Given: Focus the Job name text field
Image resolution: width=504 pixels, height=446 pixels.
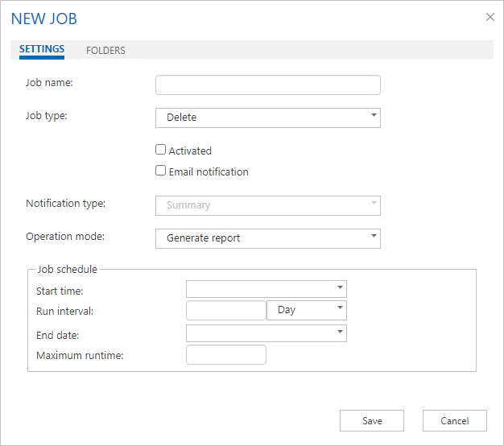Looking at the screenshot, I should coord(267,85).
